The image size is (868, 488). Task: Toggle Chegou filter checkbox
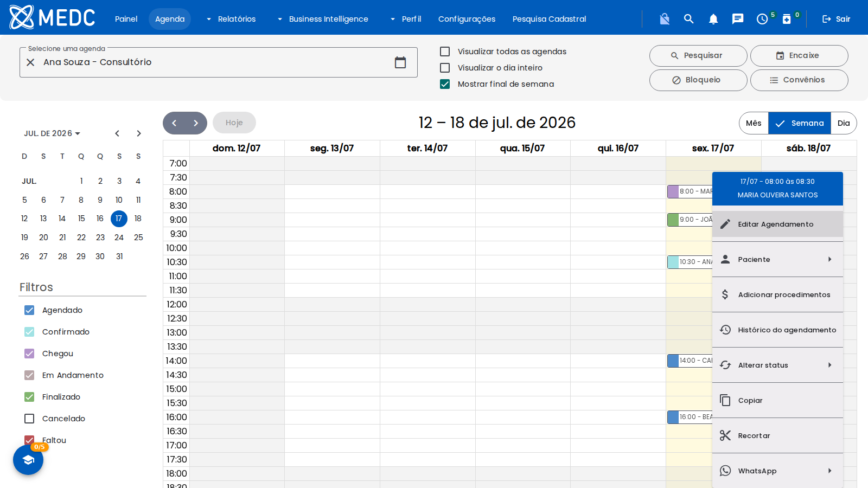(29, 354)
